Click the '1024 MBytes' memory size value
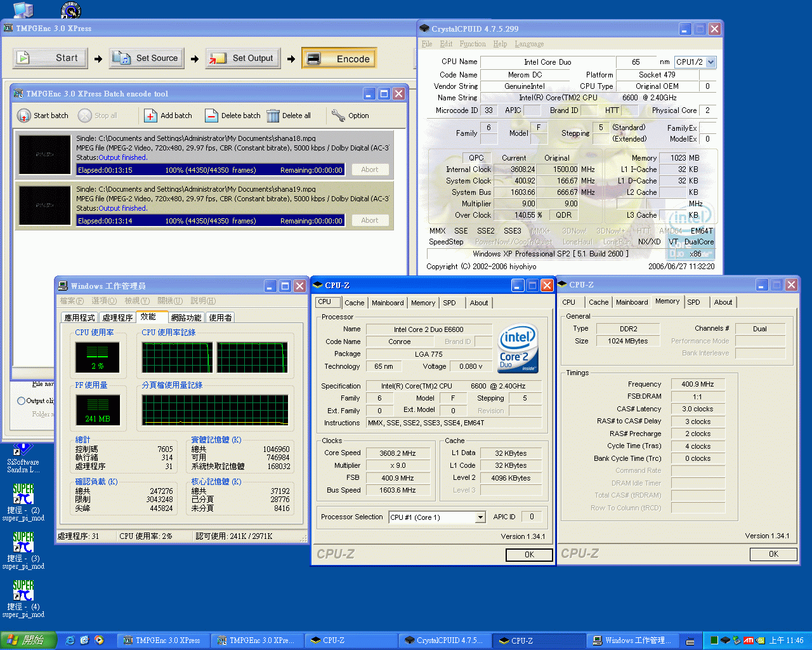Viewport: 812px width, 650px height. [628, 341]
